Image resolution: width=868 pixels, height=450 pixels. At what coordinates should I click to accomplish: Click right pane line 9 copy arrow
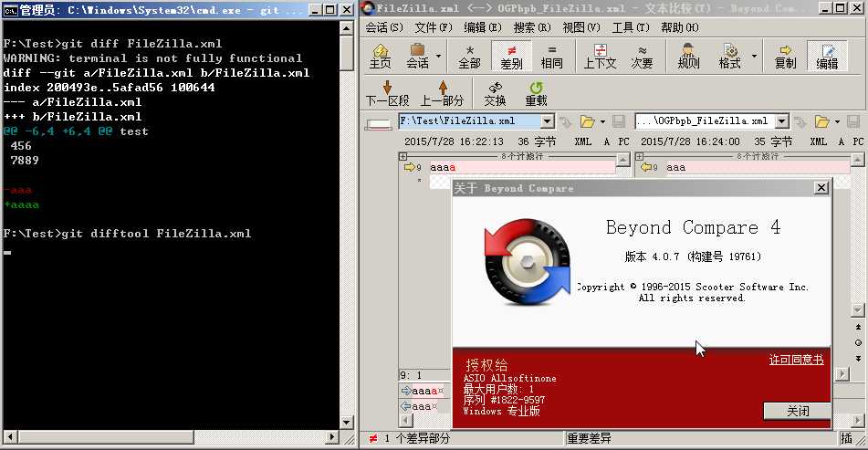click(x=645, y=167)
